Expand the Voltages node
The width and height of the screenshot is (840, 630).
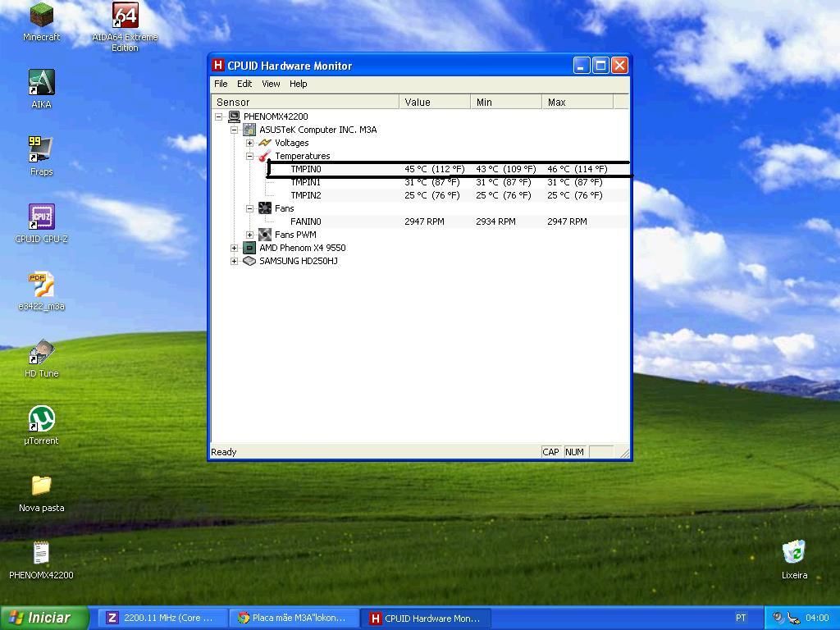point(249,143)
